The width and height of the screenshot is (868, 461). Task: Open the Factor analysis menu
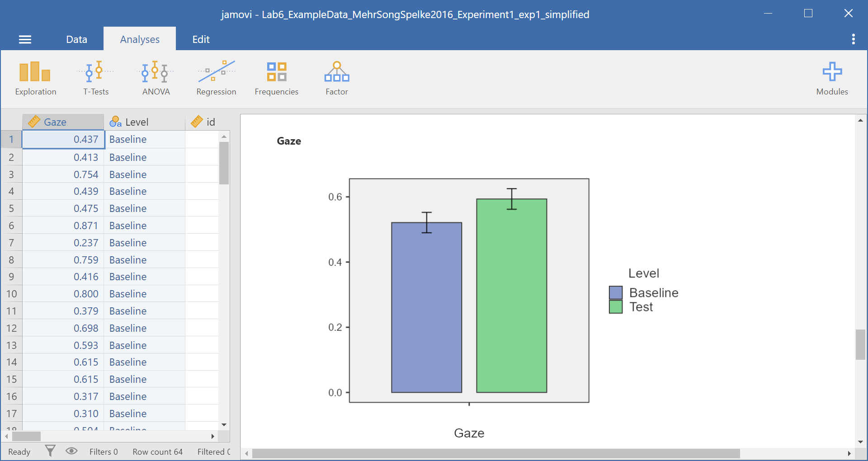tap(336, 79)
